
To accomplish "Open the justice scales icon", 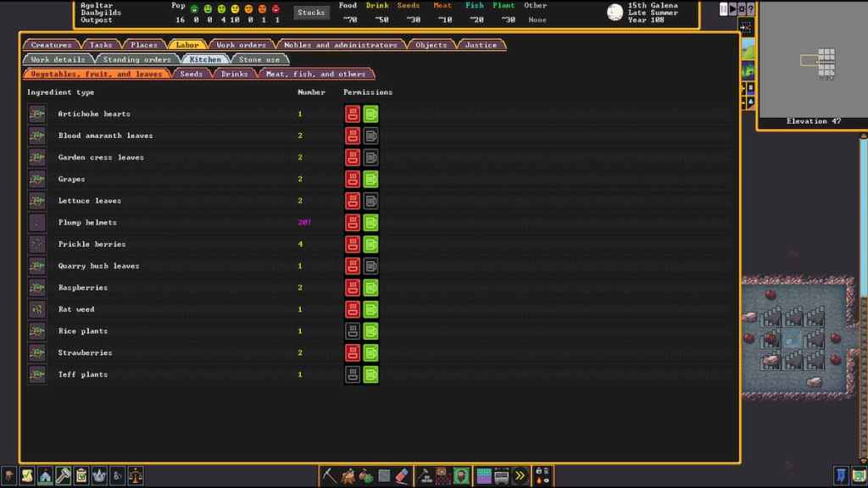I will [x=135, y=475].
